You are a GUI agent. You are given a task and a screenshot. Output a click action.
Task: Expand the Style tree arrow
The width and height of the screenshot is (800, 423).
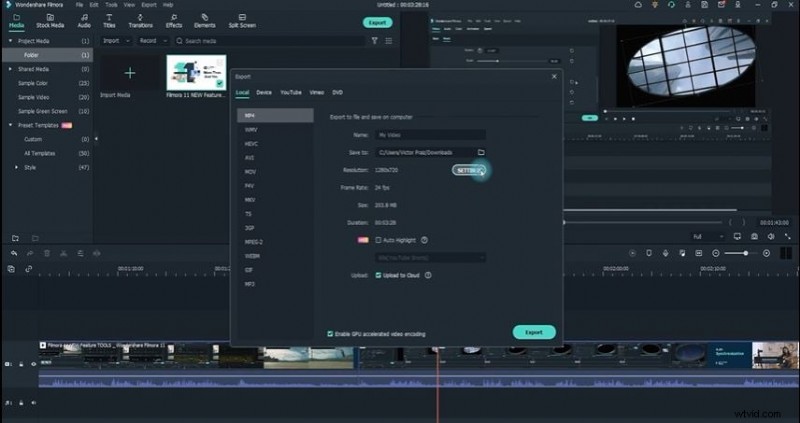point(16,167)
